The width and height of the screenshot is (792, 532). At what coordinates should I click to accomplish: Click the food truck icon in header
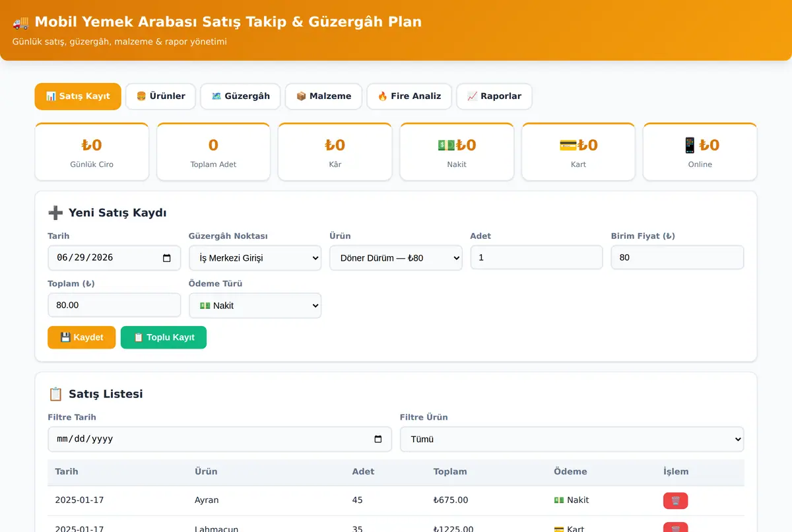20,22
